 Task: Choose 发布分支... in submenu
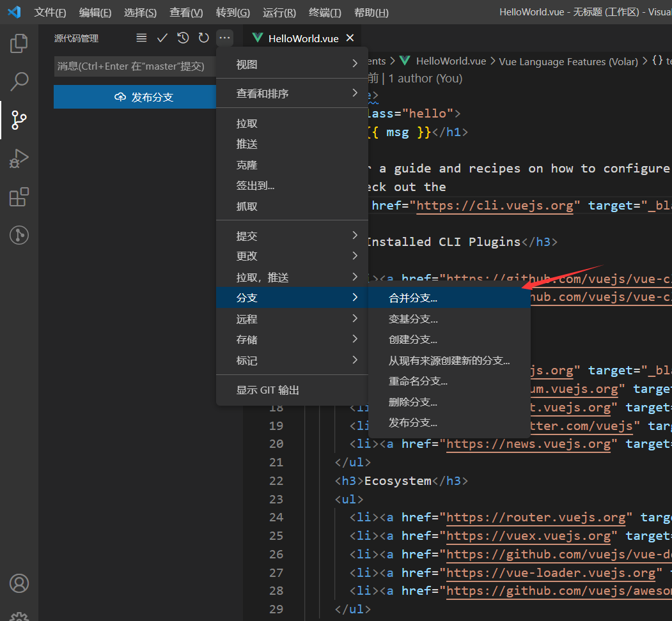[449, 422]
